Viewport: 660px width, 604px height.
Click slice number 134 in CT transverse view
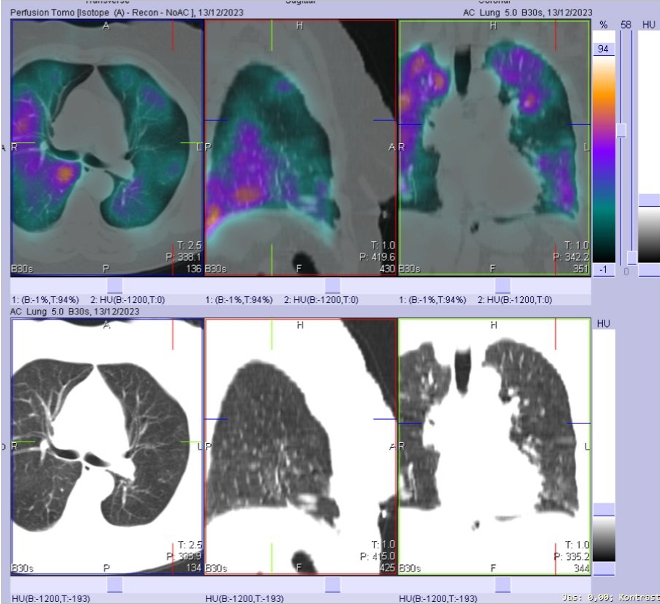pos(194,568)
